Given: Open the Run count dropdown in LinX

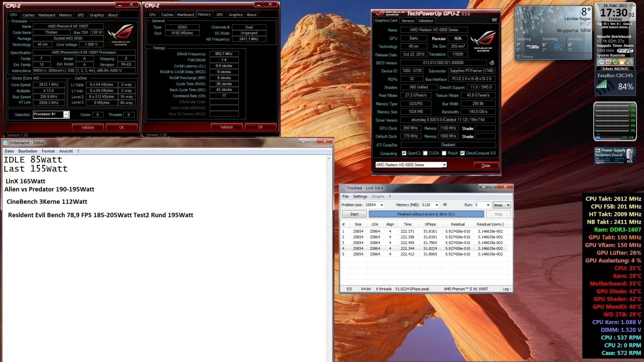Looking at the screenshot, I should click(x=488, y=205).
